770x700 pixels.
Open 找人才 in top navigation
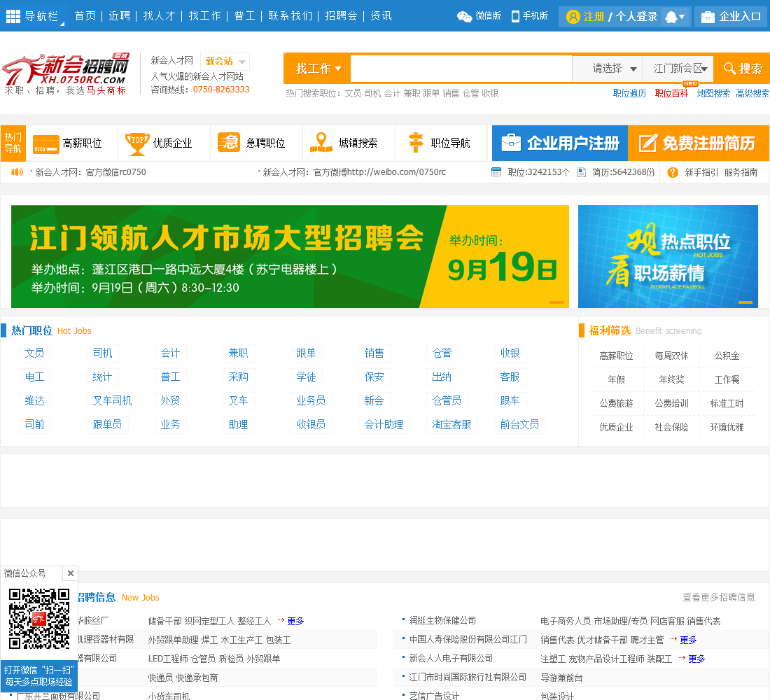pyautogui.click(x=159, y=16)
